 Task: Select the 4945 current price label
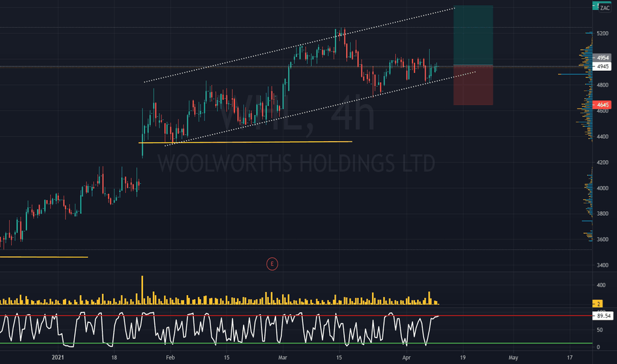(x=602, y=66)
